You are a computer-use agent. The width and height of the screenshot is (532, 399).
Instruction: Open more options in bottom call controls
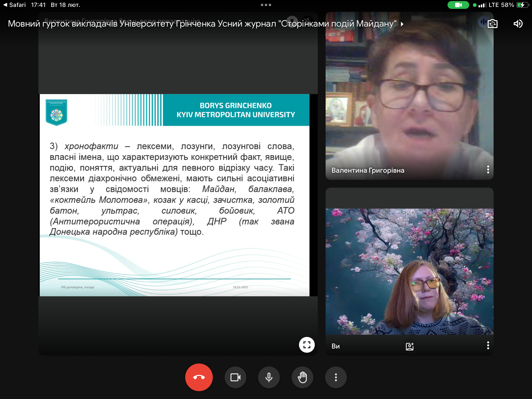click(336, 377)
